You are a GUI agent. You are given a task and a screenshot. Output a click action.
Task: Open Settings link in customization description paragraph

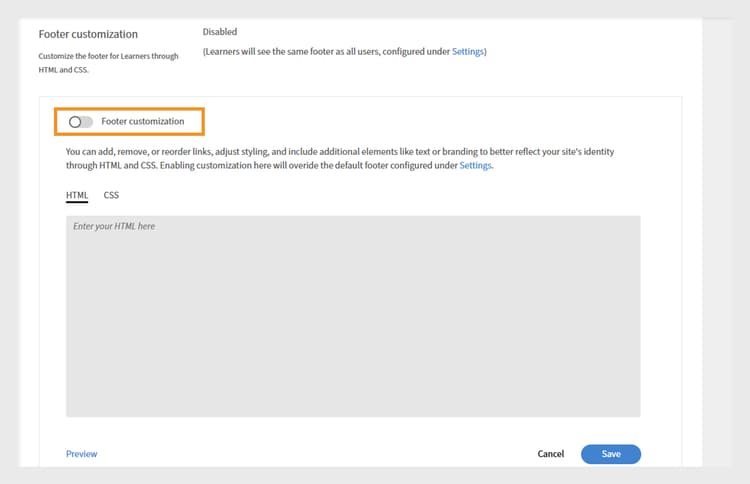(475, 165)
